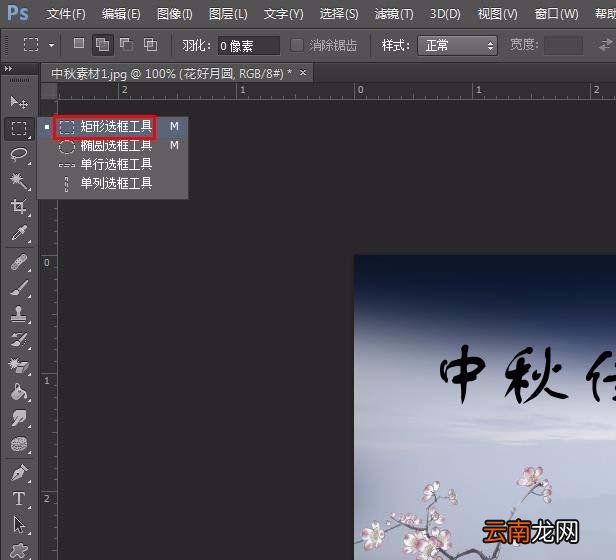
Task: Choose Add to Selection mode icon
Action: (103, 45)
